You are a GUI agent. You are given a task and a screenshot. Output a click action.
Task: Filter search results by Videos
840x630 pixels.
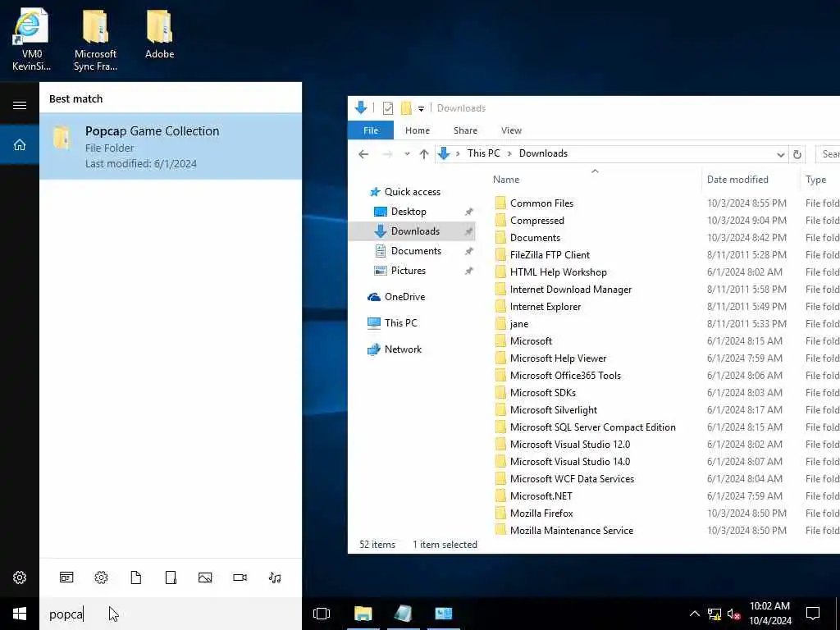point(240,577)
